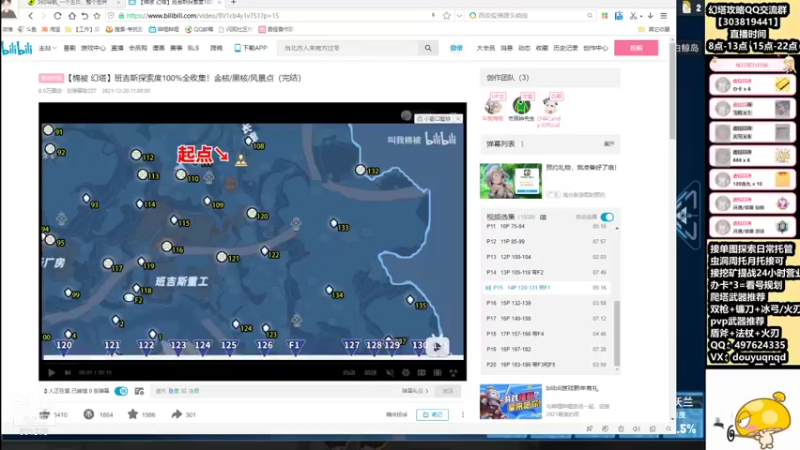Click the bilibili logo
The width and height of the screenshot is (800, 450).
[x=16, y=48]
